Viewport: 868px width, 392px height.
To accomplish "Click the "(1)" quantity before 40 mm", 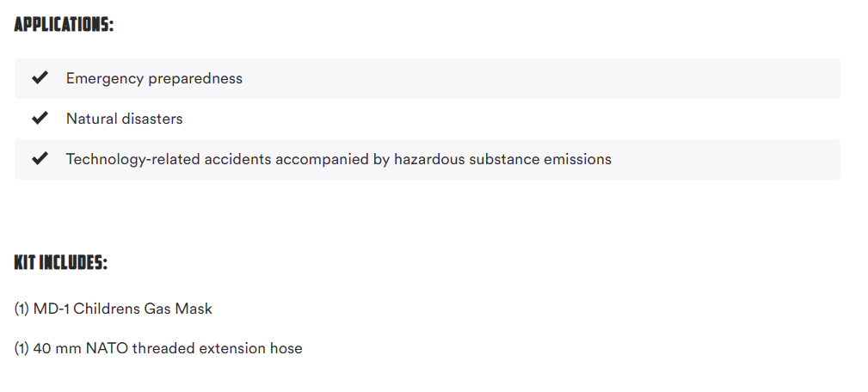I will (22, 348).
